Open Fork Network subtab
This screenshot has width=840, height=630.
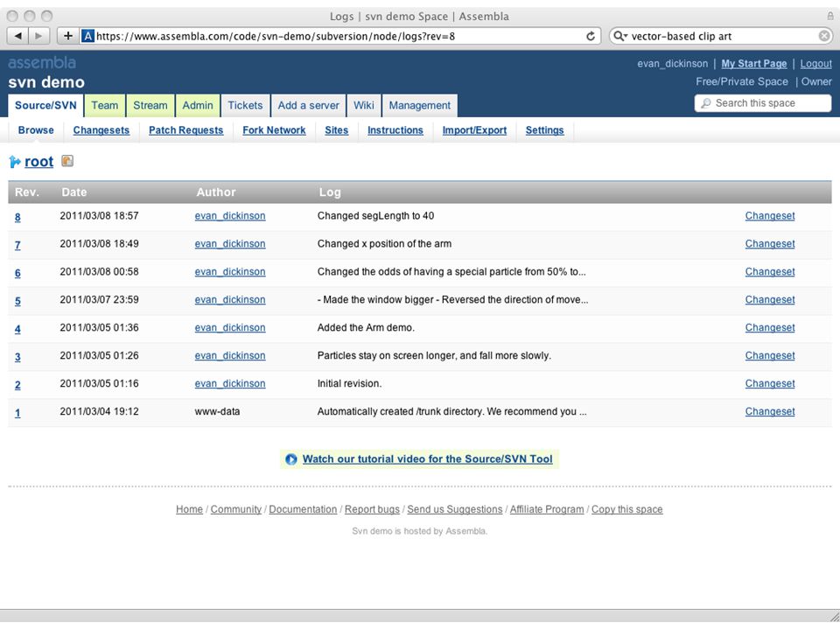click(x=274, y=130)
